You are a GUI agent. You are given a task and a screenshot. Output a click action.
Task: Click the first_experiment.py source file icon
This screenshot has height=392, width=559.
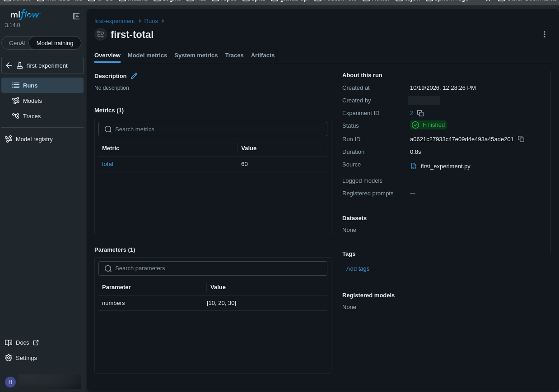click(413, 166)
